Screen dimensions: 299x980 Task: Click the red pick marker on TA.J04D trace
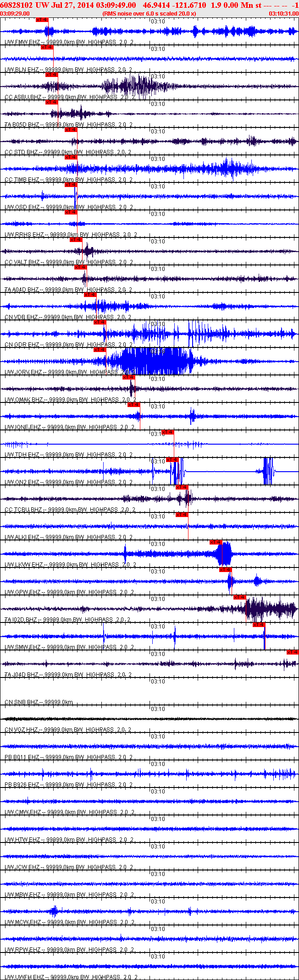pos(293,652)
